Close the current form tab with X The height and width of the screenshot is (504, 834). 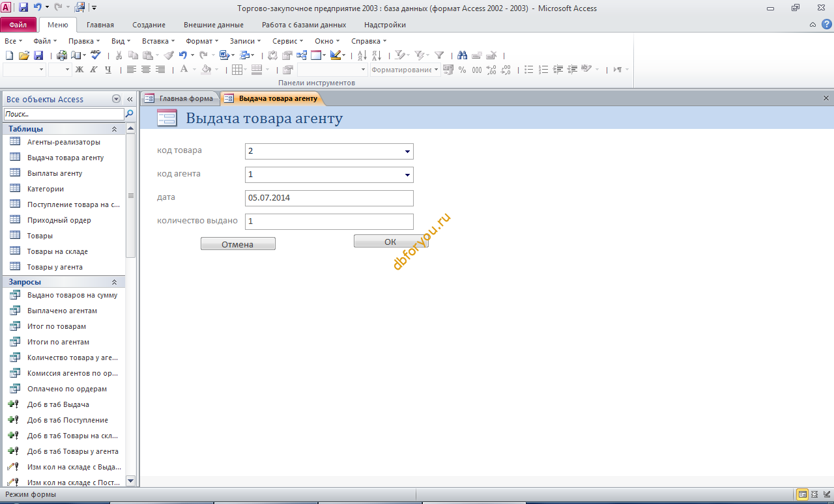[826, 98]
